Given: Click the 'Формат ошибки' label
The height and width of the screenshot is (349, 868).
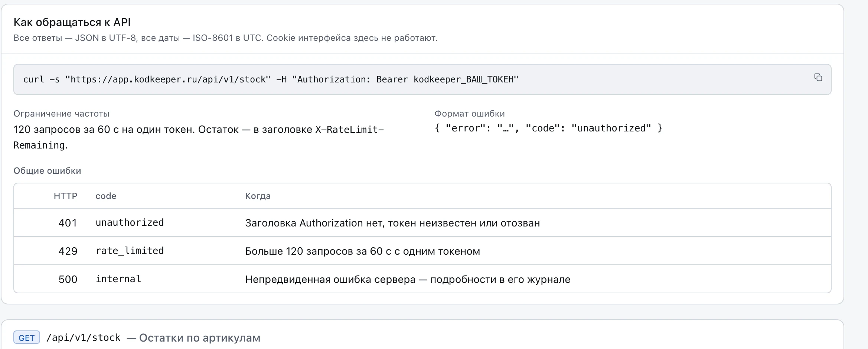Looking at the screenshot, I should pyautogui.click(x=470, y=114).
